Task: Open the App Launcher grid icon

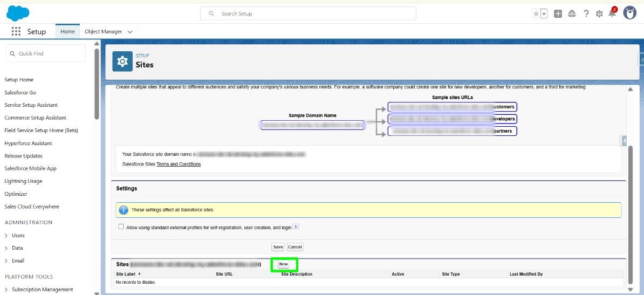Action: tap(16, 32)
